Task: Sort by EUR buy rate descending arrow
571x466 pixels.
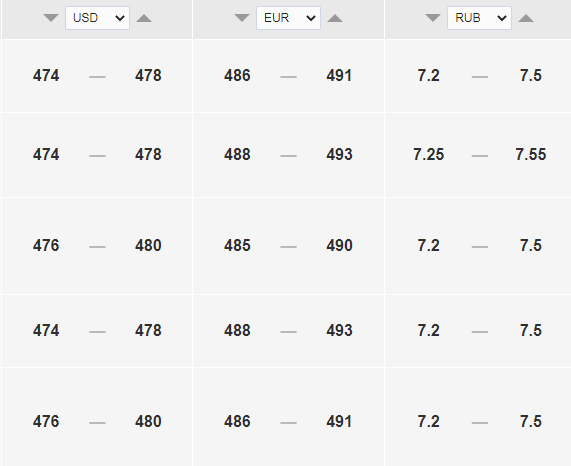Action: click(x=242, y=18)
